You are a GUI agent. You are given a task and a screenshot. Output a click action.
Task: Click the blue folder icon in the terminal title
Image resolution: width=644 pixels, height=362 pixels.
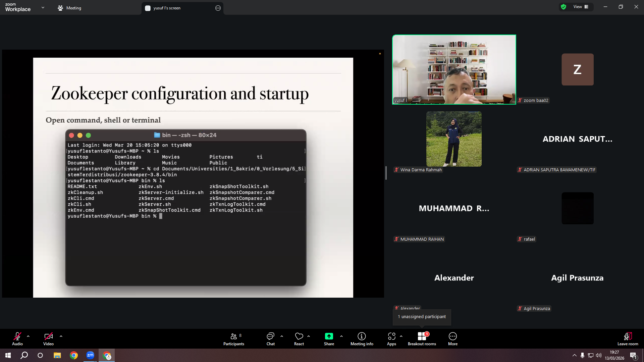coord(157,135)
